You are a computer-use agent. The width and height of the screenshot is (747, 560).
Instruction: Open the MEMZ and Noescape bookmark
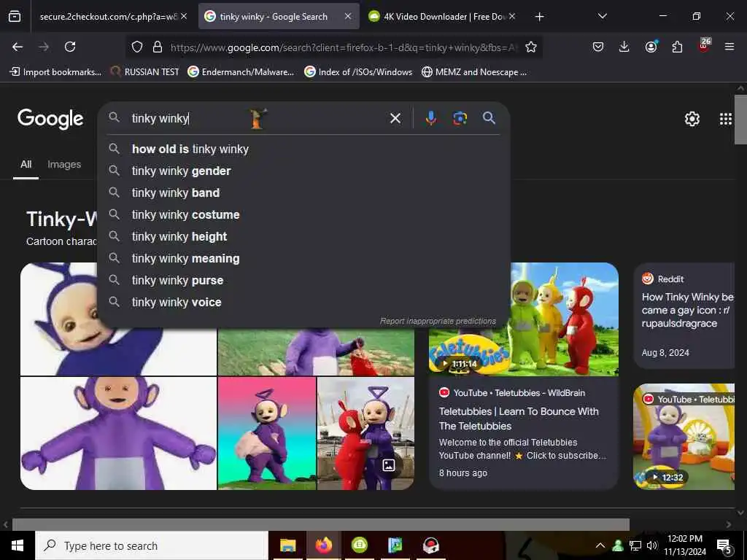(474, 72)
